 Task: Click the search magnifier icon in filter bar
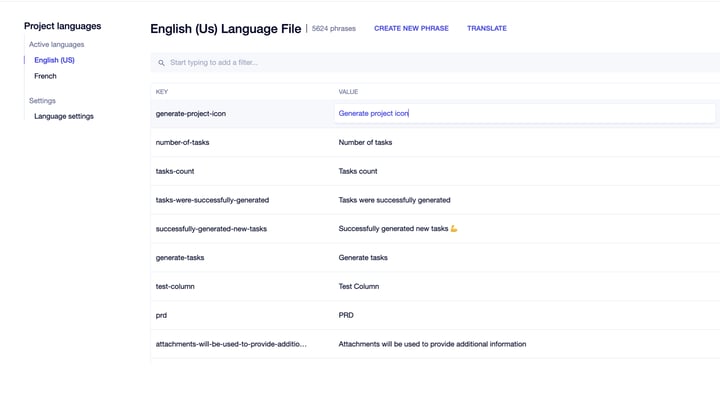161,63
